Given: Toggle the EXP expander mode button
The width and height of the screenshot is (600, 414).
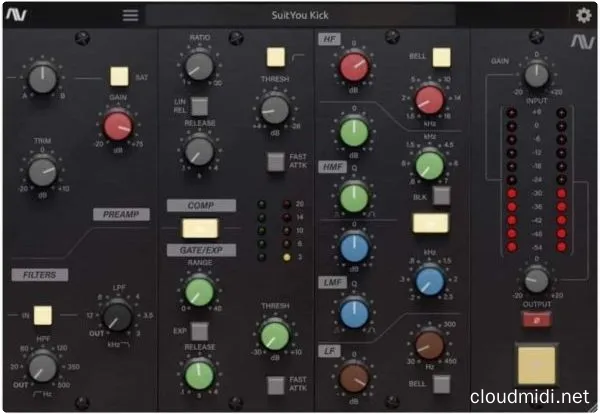Looking at the screenshot, I should pyautogui.click(x=199, y=331).
